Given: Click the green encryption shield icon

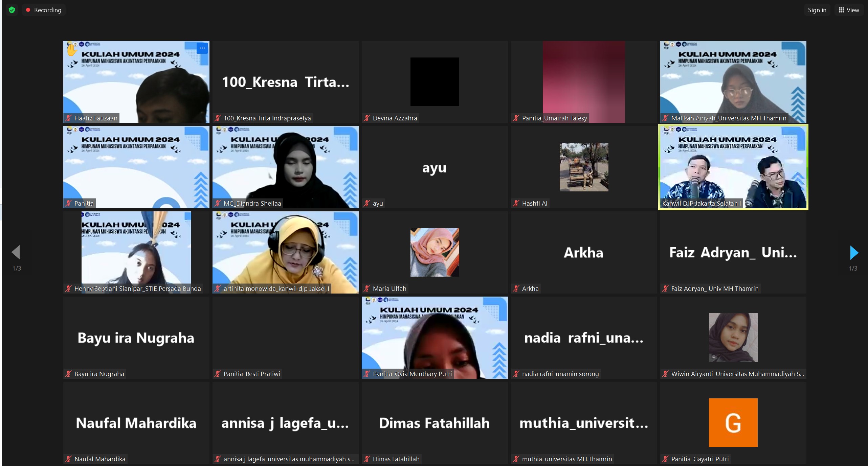Looking at the screenshot, I should [x=12, y=10].
